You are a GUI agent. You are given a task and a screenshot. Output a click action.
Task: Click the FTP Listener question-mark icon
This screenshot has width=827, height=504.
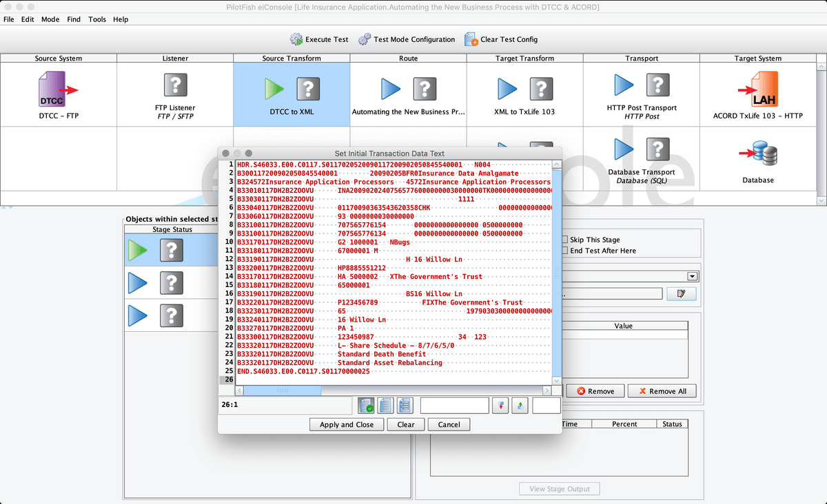coord(175,85)
